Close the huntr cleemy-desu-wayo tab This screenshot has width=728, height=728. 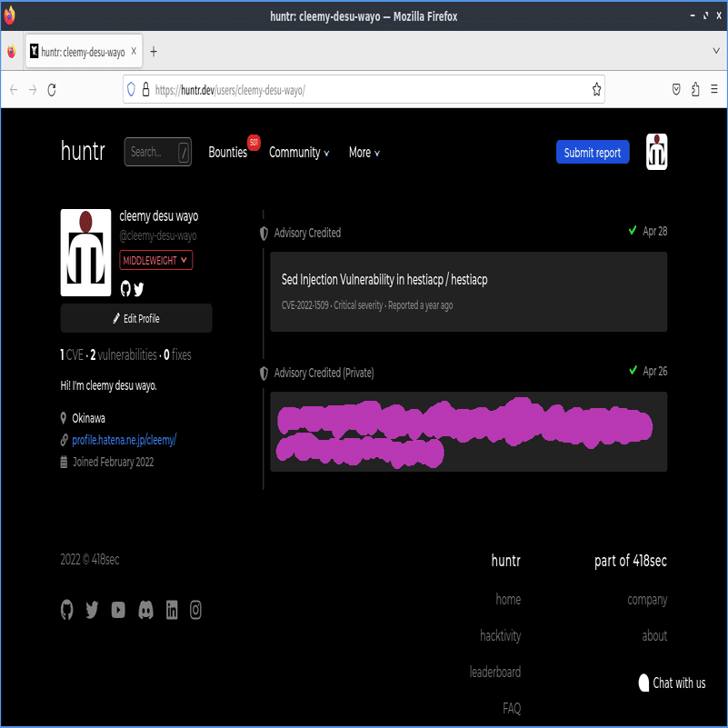(x=134, y=51)
